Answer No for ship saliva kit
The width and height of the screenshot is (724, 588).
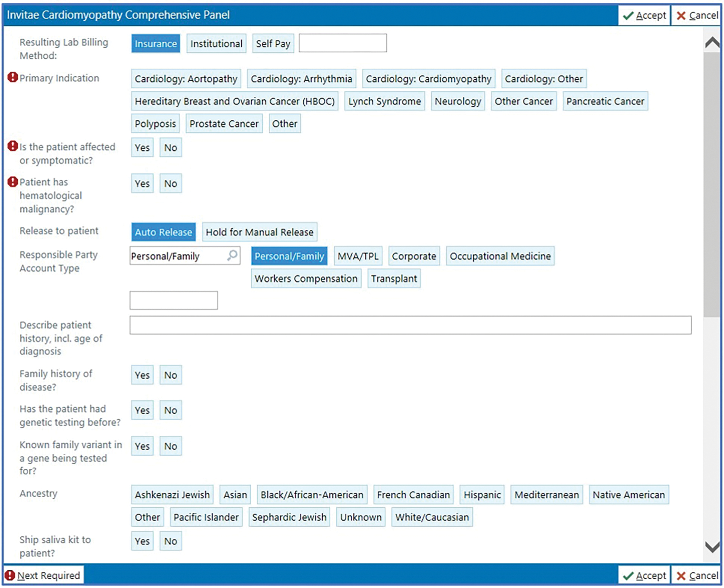pos(171,541)
